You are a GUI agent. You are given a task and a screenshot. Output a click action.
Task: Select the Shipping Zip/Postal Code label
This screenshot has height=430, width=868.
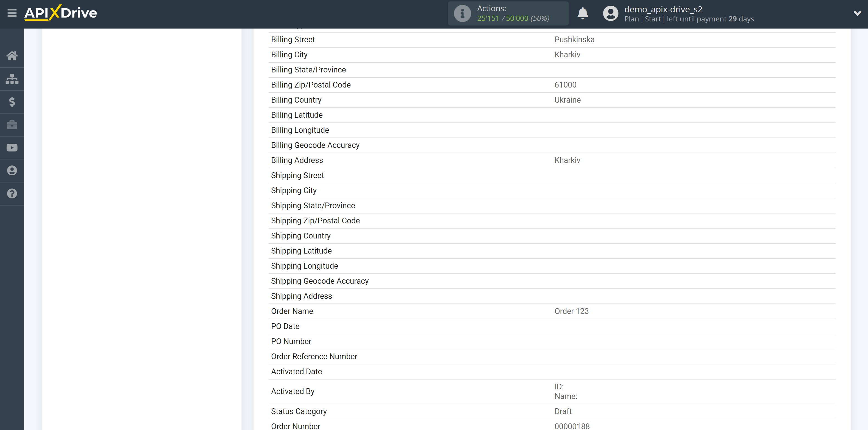[315, 221]
